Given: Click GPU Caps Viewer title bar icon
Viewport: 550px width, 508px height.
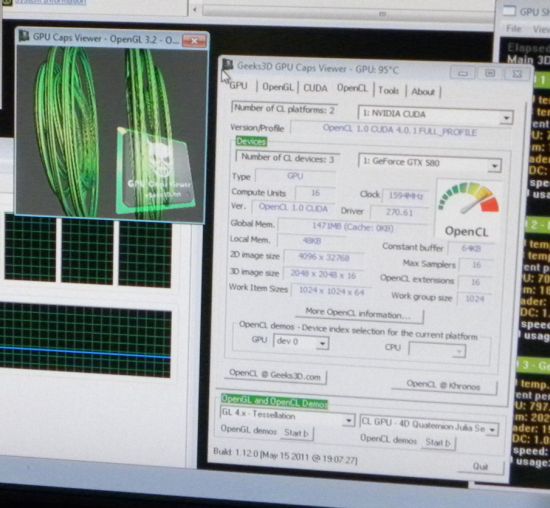Looking at the screenshot, I should click(x=228, y=65).
